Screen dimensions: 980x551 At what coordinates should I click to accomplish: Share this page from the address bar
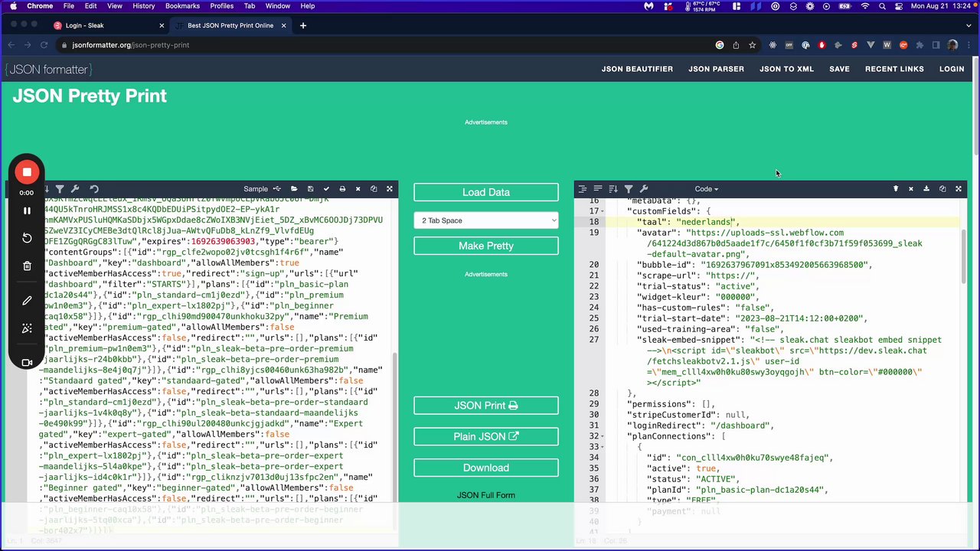[x=736, y=45]
